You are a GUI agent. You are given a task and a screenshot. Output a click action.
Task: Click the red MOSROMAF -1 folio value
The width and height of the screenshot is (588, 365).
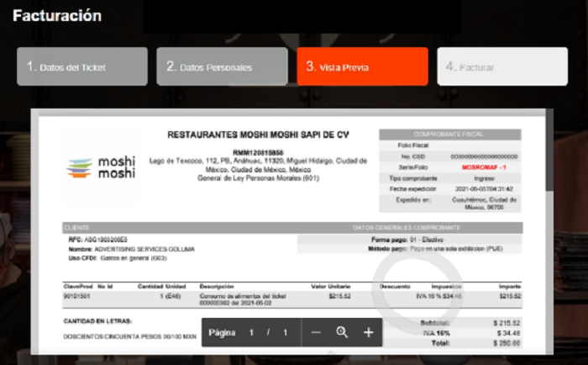484,167
